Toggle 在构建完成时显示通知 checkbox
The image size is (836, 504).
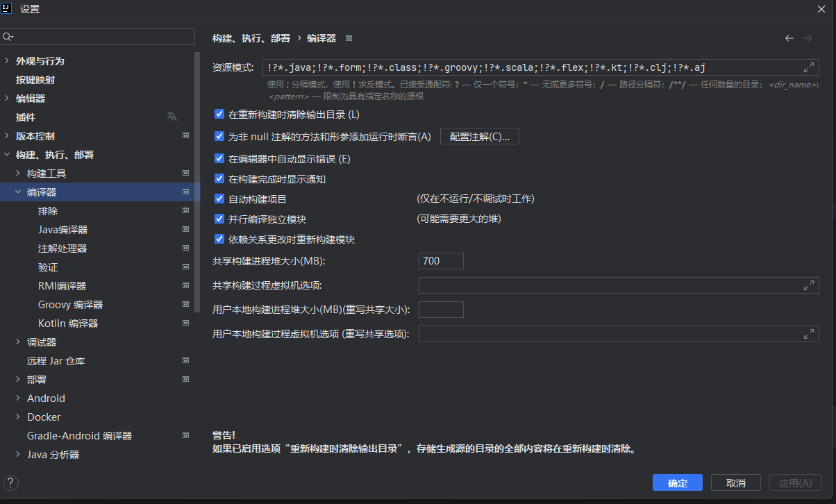click(x=219, y=178)
